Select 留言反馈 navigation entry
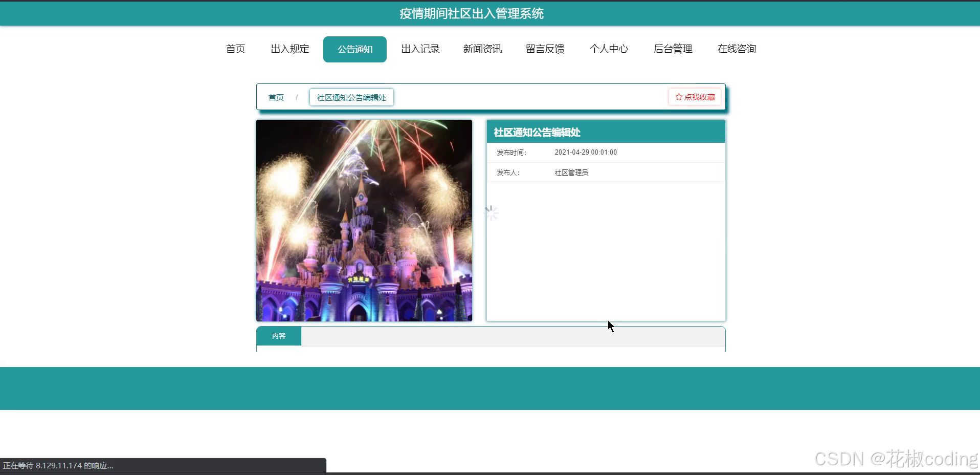 pyautogui.click(x=544, y=49)
